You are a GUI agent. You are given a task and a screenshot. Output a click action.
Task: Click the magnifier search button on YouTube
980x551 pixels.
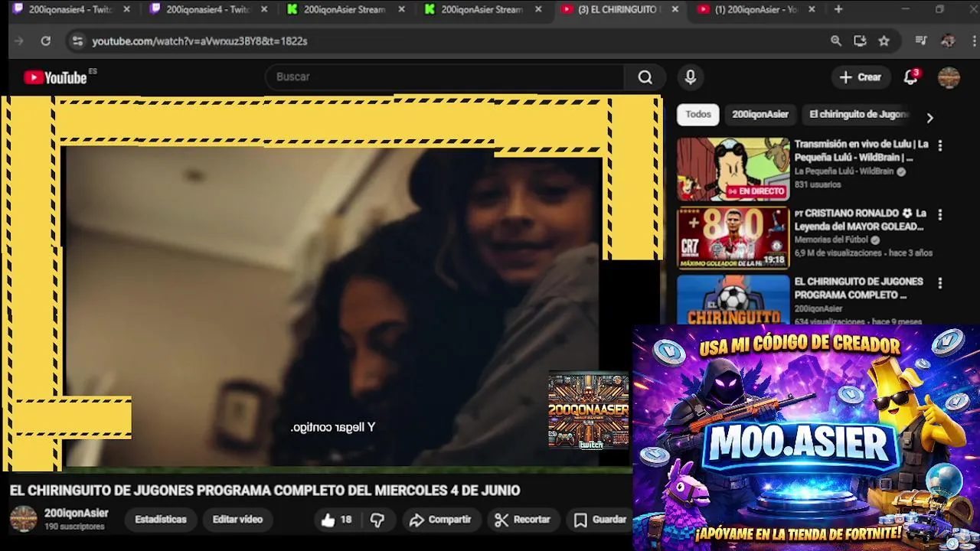point(645,77)
